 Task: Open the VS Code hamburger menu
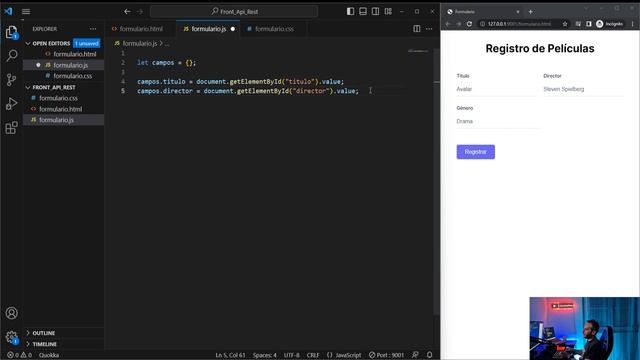pos(26,11)
